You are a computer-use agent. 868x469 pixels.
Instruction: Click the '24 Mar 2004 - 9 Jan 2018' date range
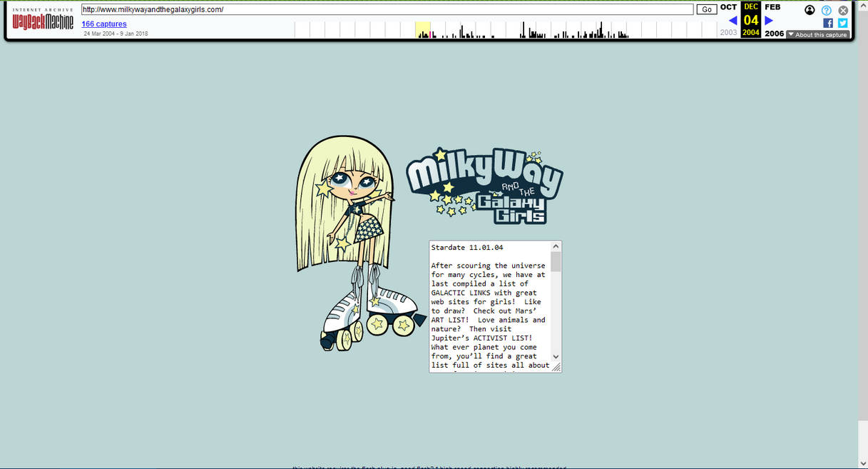point(116,34)
